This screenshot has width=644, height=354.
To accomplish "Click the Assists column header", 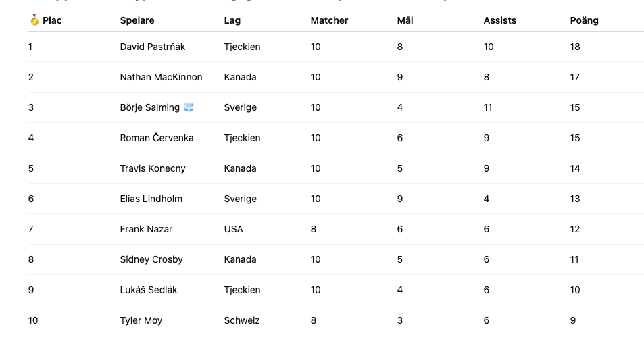I will tap(500, 20).
